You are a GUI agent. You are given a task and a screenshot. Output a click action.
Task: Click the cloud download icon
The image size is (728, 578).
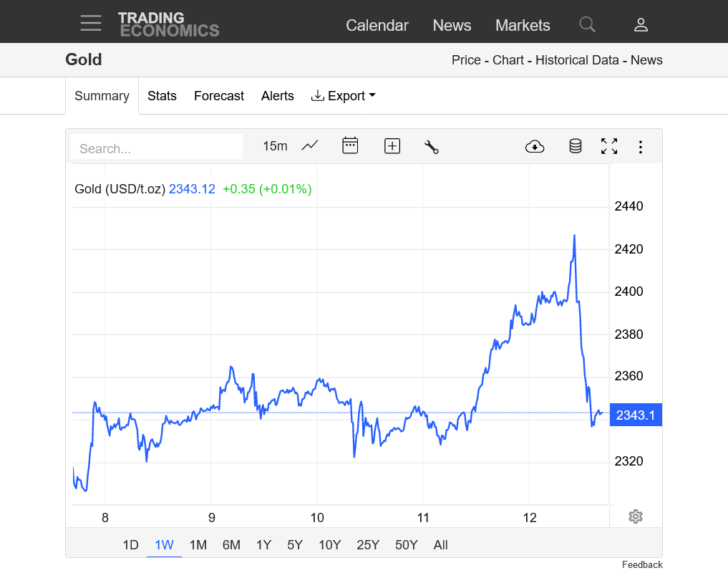tap(535, 147)
